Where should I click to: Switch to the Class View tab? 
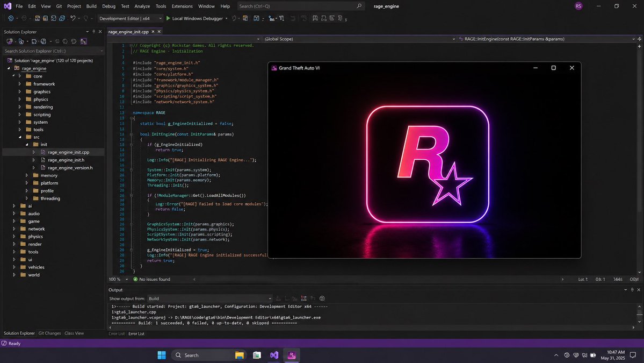[74, 333]
